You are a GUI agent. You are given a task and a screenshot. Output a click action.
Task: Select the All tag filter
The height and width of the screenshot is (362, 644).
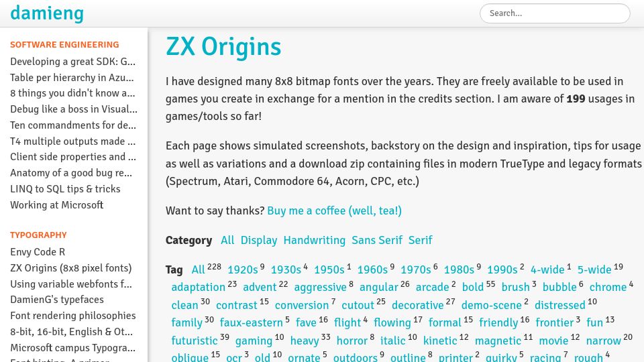(198, 269)
